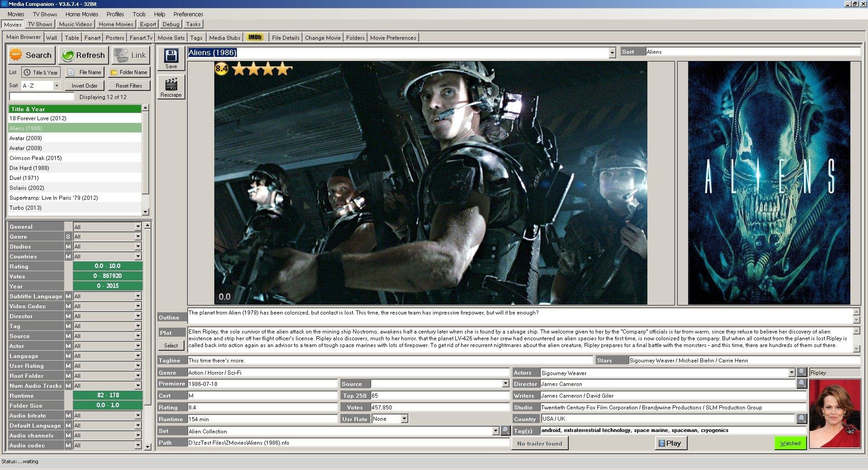Open the Usr Rate dropdown
This screenshot has height=470, width=868.
405,419
